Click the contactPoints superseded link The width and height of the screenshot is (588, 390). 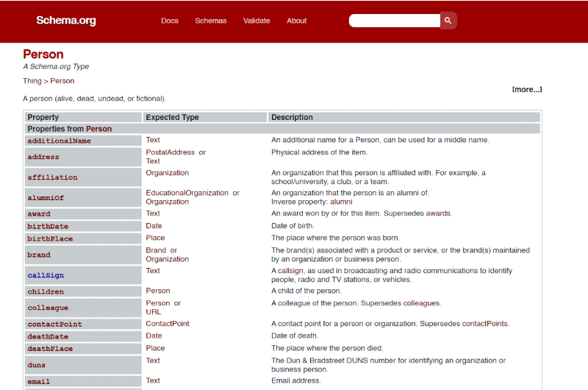point(485,324)
